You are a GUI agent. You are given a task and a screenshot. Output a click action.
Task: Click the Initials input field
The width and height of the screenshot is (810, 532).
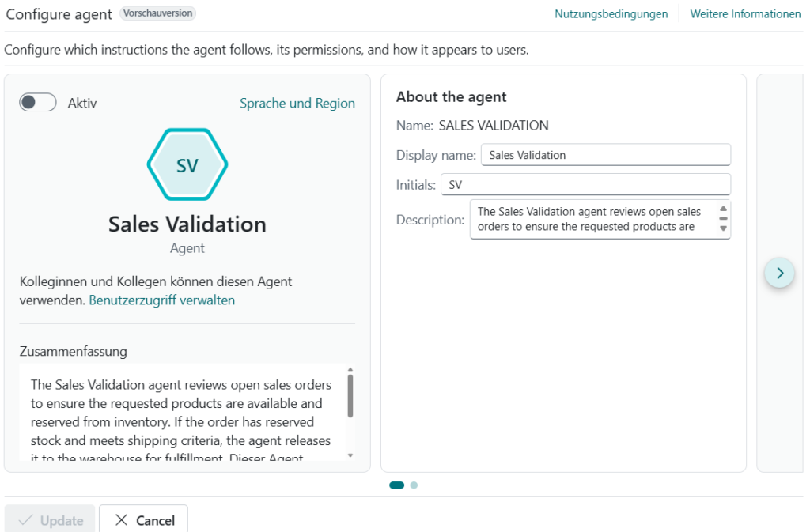pyautogui.click(x=585, y=185)
